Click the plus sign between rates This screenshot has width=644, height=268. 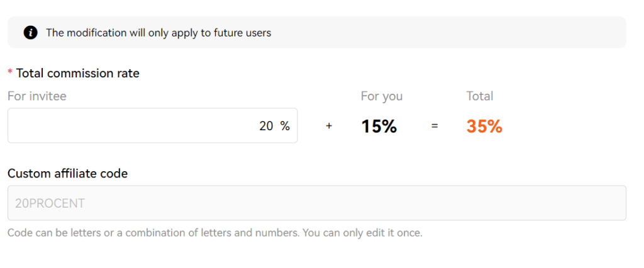(x=328, y=126)
